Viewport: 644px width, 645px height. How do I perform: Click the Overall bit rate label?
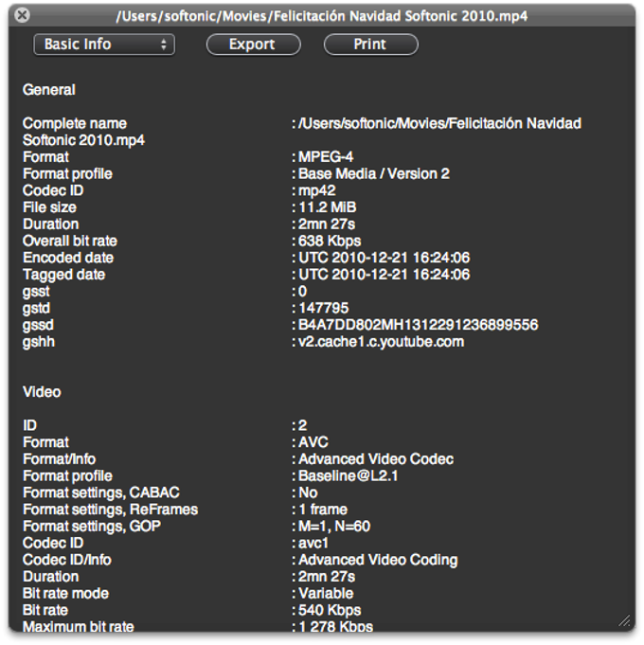coord(70,242)
